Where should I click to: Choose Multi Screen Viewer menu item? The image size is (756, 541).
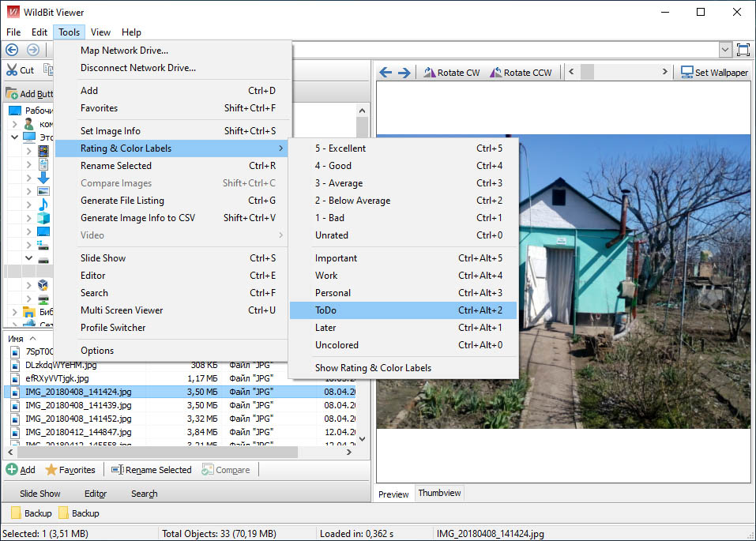point(172,310)
